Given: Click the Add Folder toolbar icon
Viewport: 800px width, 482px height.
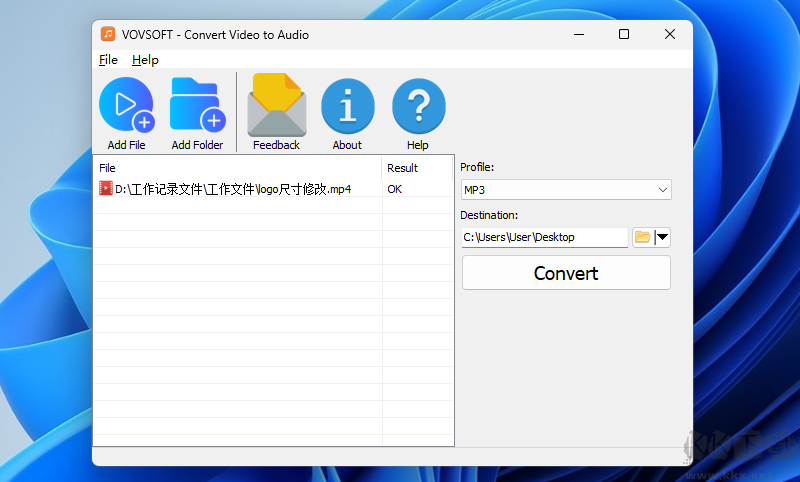Looking at the screenshot, I should click(197, 106).
